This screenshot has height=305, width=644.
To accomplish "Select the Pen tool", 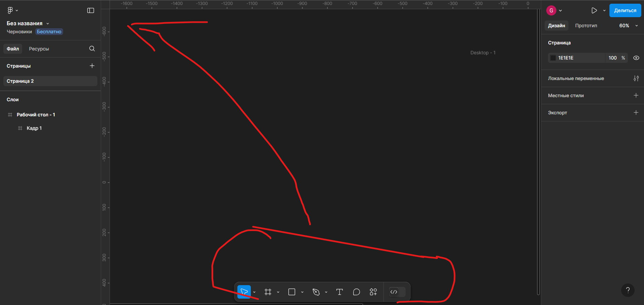I will pyautogui.click(x=316, y=292).
